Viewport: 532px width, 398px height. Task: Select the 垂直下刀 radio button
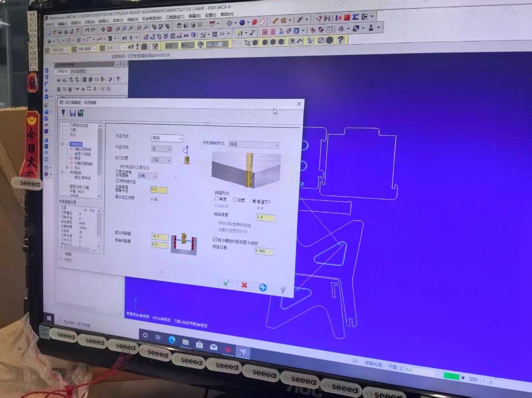254,201
